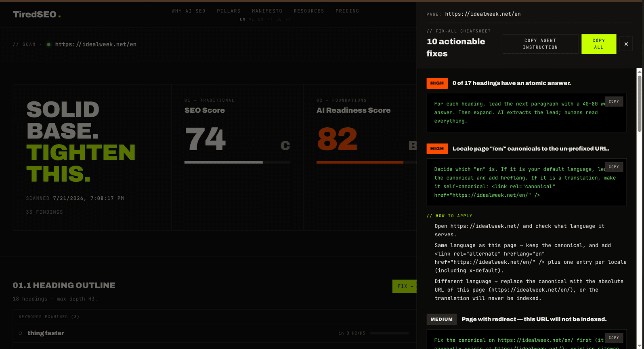Open the Pillars nav item
This screenshot has height=349, width=644.
[229, 11]
